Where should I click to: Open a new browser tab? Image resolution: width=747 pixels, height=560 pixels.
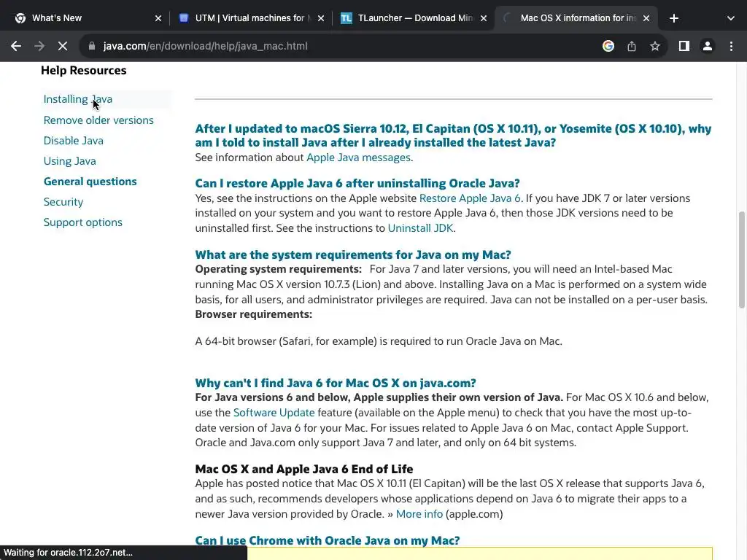[673, 18]
